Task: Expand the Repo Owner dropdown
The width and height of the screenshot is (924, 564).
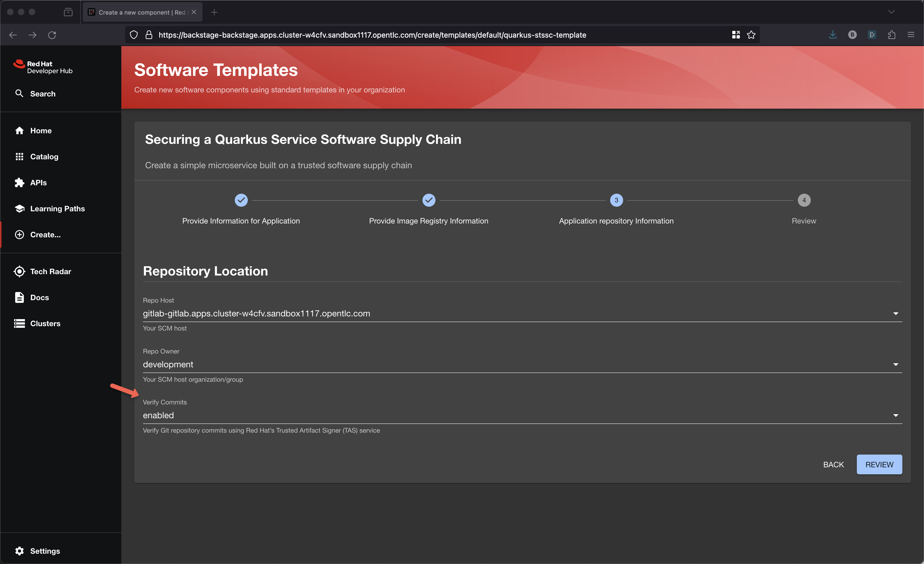Action: (x=896, y=365)
